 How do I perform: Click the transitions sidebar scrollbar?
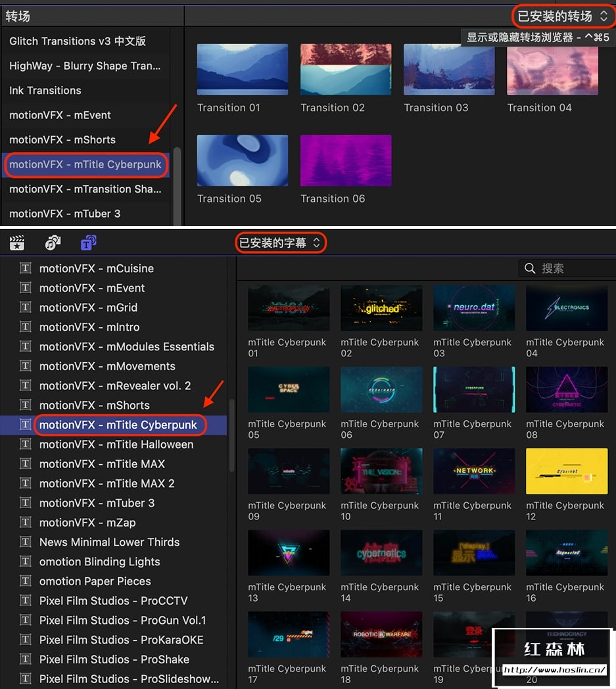[177, 186]
